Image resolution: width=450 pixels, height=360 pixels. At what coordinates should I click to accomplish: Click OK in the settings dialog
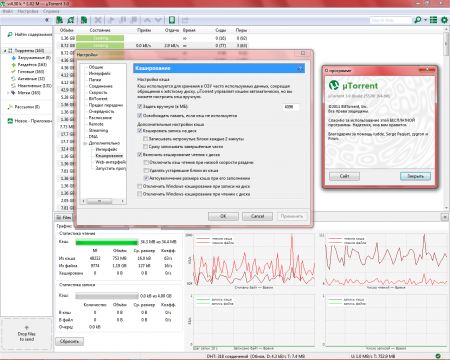click(x=223, y=216)
